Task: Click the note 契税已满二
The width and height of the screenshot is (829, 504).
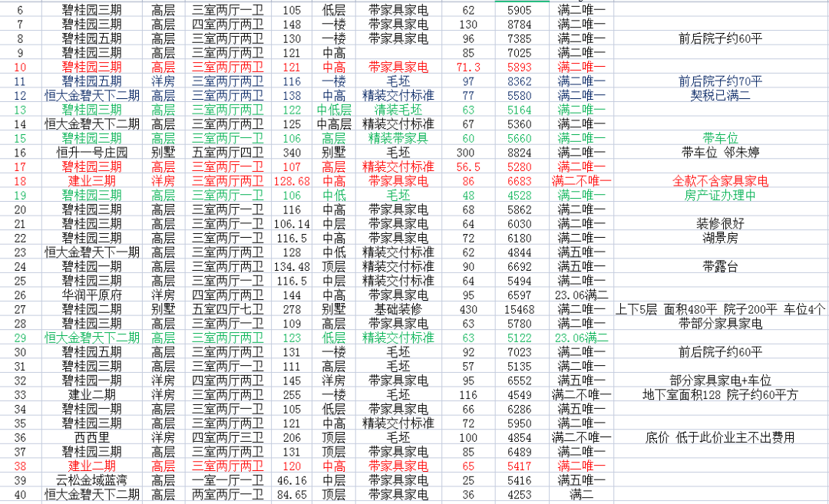Action: point(721,96)
